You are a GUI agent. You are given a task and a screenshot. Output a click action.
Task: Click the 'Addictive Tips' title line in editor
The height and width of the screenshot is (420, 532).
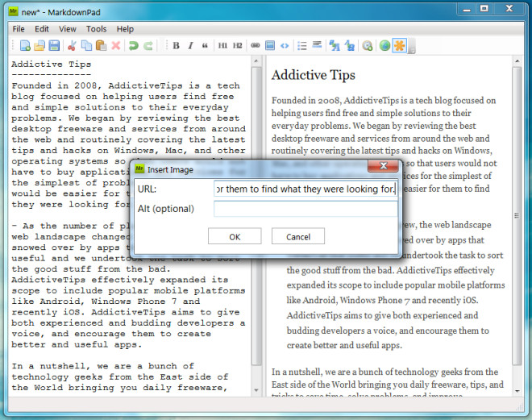click(52, 64)
